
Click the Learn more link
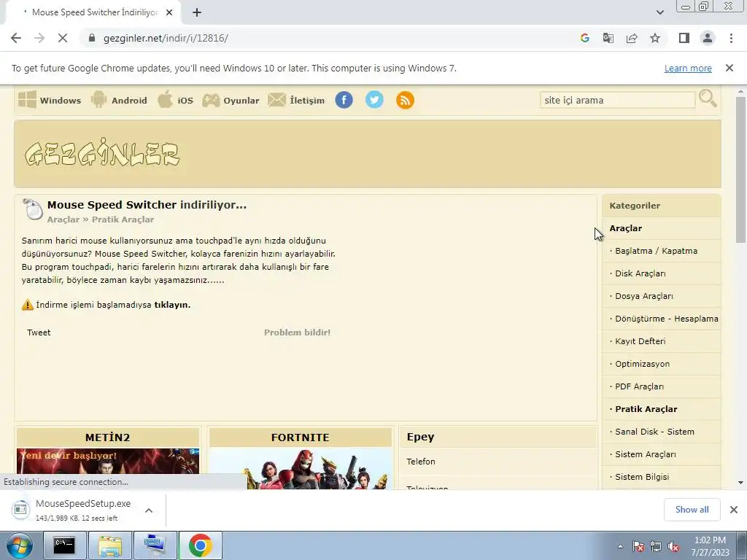point(688,68)
